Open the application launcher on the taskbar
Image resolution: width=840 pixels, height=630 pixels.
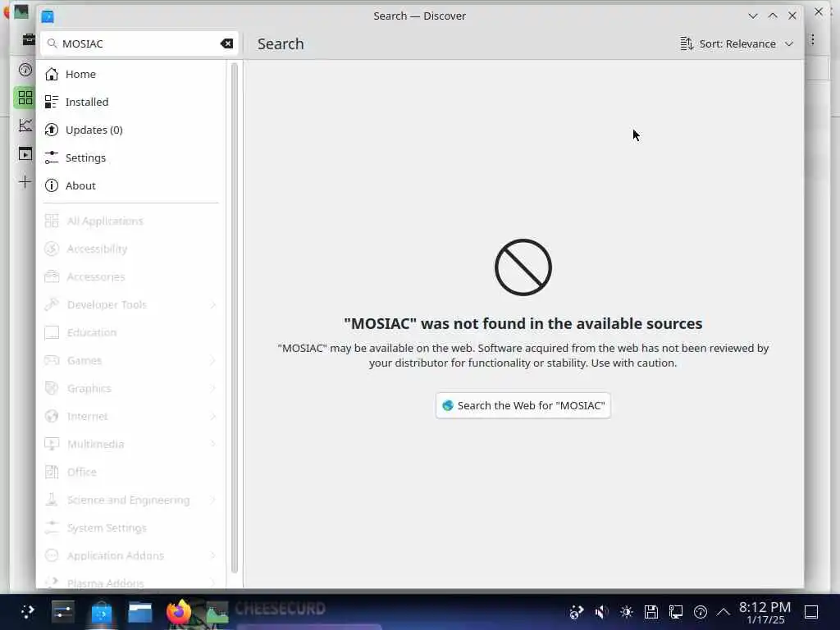coord(27,611)
